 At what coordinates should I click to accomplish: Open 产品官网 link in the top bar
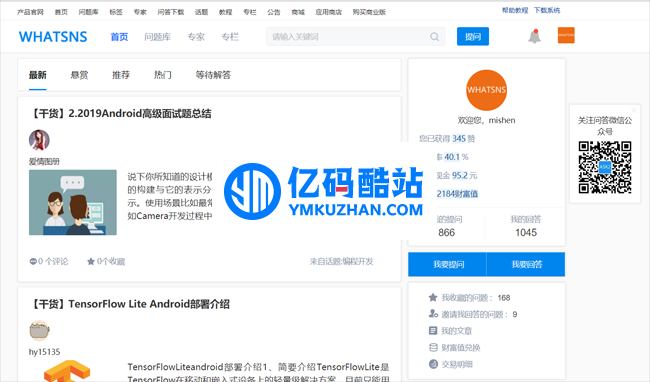[30, 12]
